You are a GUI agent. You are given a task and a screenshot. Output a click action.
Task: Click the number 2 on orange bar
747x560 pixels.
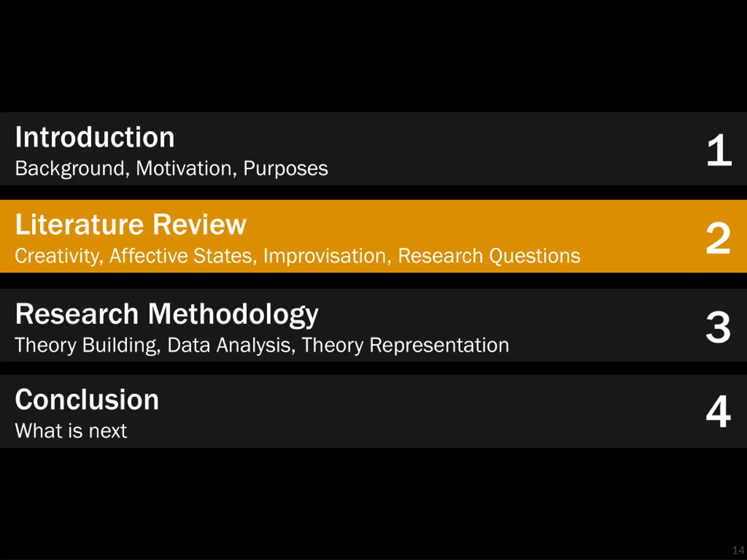[x=718, y=238]
